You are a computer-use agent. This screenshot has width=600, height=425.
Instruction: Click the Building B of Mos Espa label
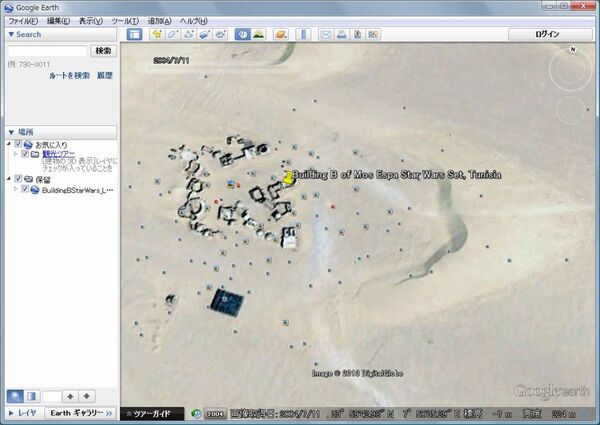click(397, 175)
